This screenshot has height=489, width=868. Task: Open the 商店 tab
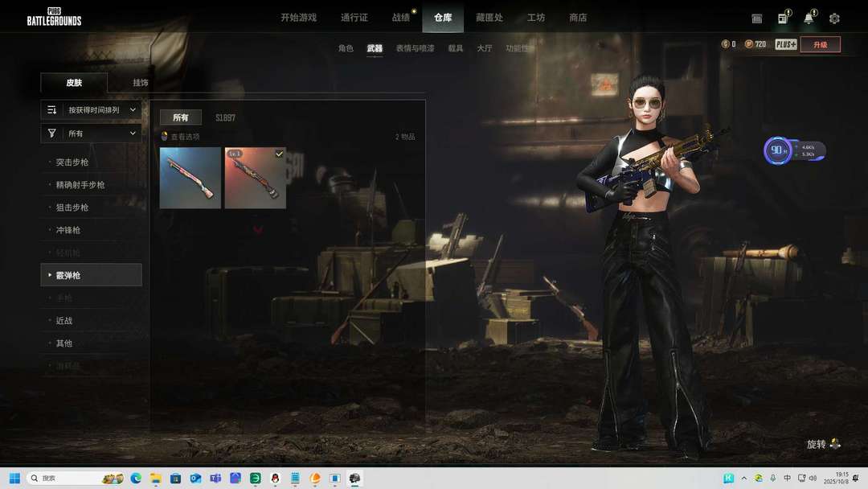[578, 18]
